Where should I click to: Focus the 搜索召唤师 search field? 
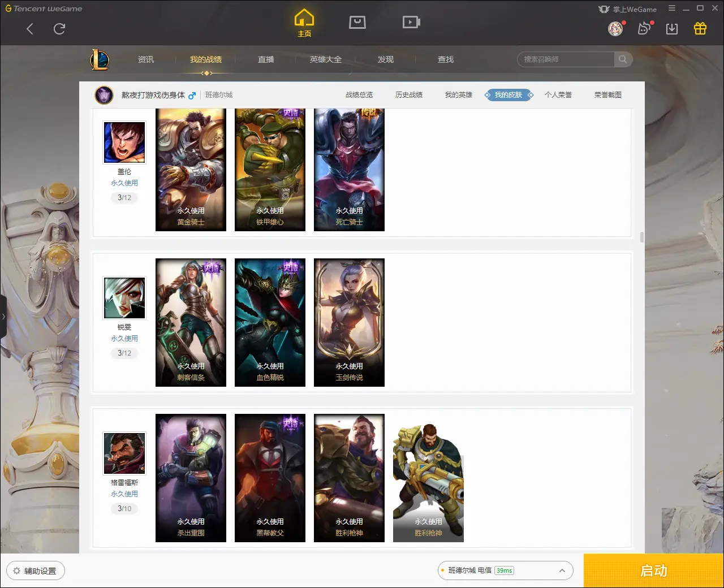pyautogui.click(x=566, y=59)
